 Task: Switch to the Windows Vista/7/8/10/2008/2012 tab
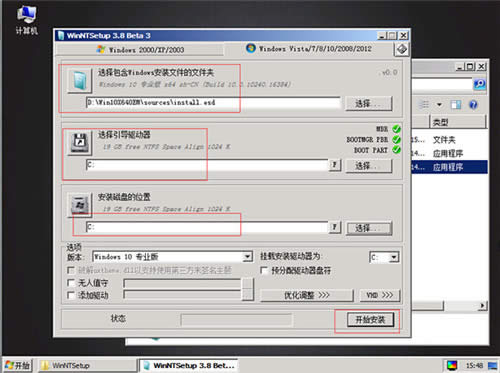309,49
